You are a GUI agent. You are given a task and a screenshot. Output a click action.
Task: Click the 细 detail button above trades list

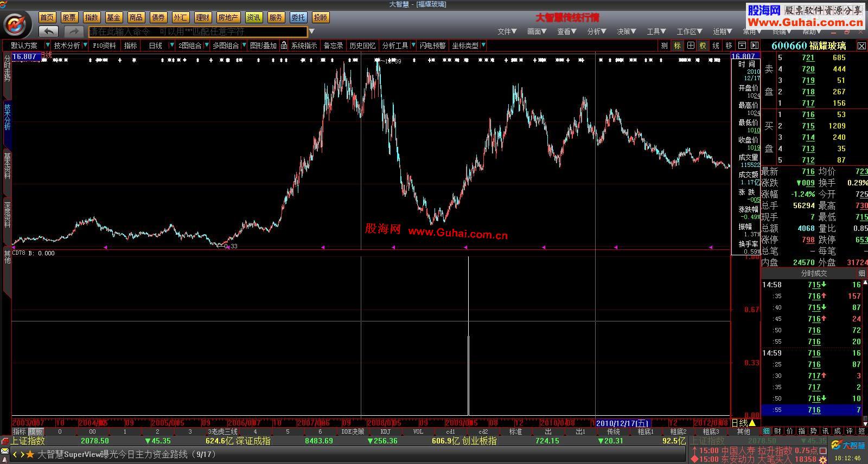click(x=861, y=273)
